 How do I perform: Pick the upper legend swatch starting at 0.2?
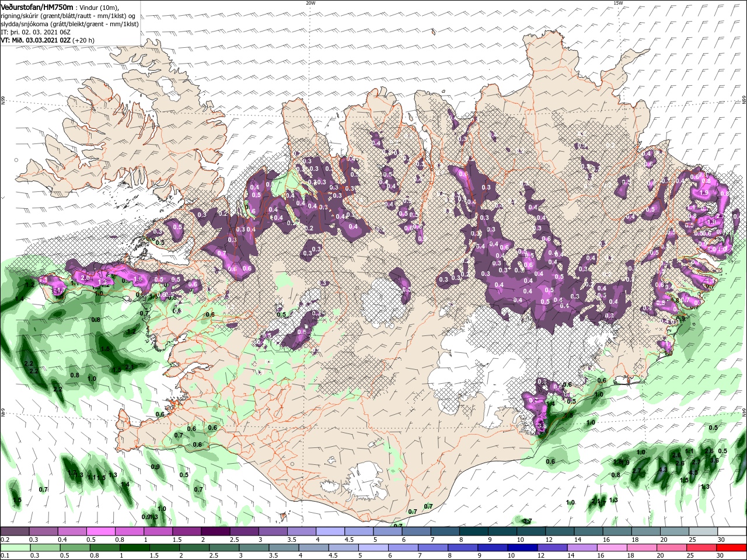pyautogui.click(x=15, y=531)
